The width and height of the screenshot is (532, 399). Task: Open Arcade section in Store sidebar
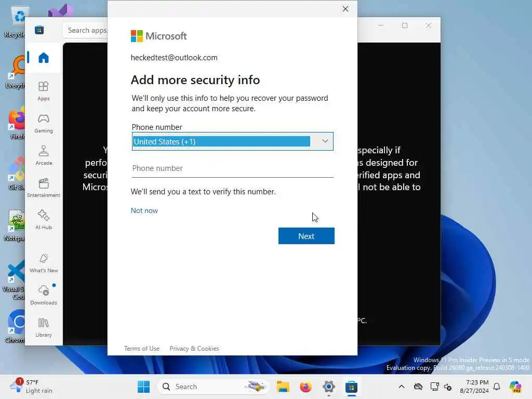tap(44, 155)
